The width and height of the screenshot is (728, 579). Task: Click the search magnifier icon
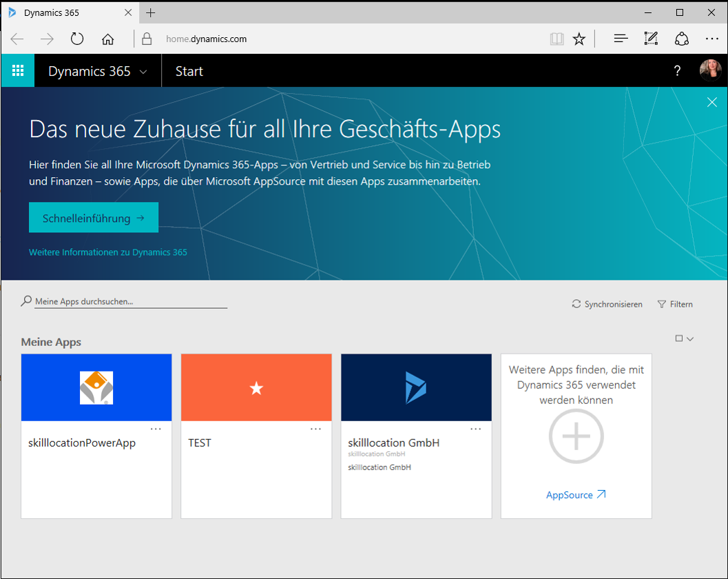point(26,301)
